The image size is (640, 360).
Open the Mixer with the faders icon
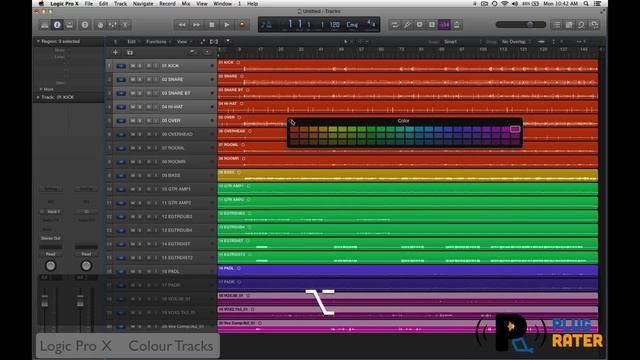coord(113,25)
